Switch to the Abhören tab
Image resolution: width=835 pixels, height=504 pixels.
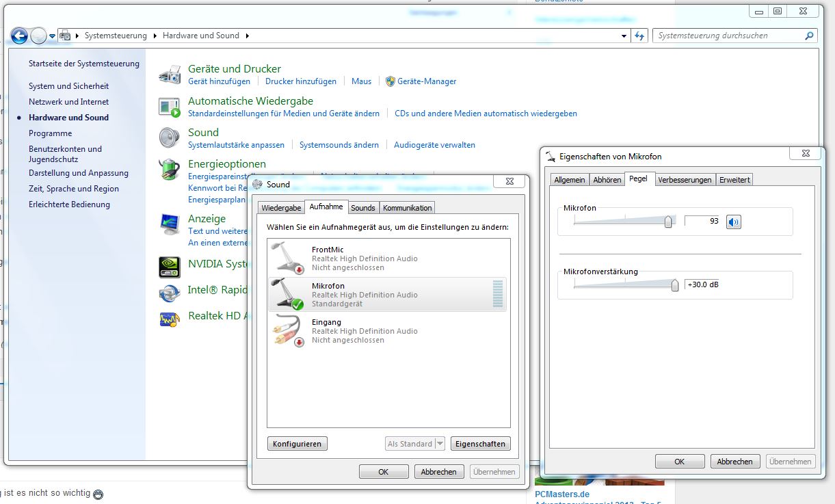tap(607, 180)
